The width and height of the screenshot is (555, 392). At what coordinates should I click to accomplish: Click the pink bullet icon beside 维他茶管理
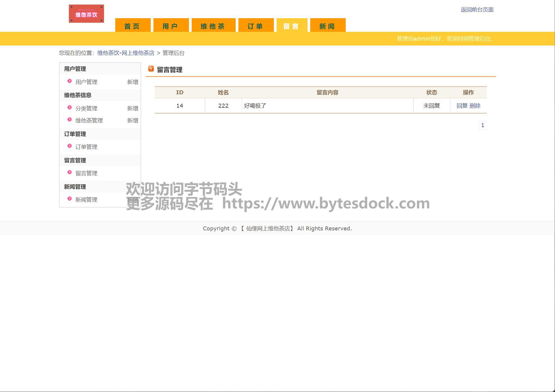pyautogui.click(x=69, y=120)
